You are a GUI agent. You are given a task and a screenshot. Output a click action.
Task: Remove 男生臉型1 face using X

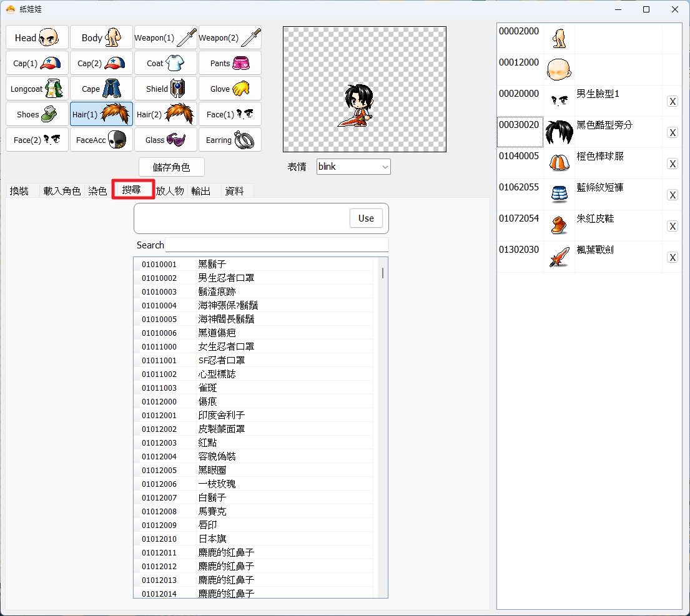673,102
